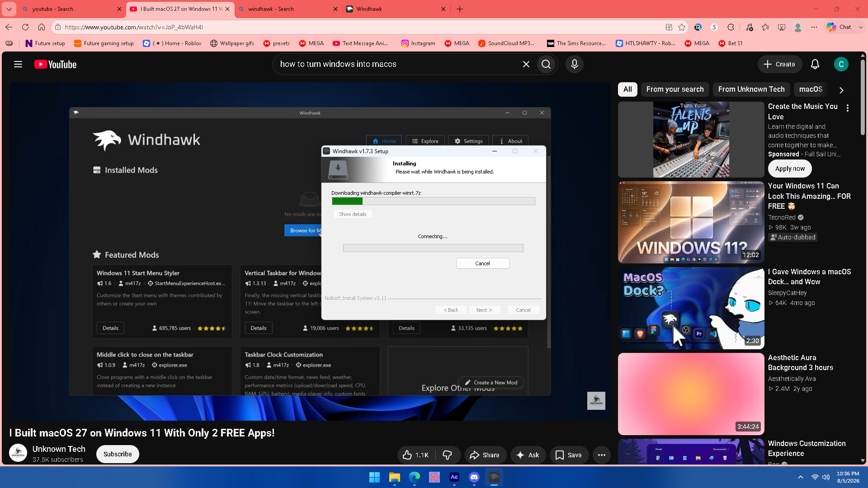Open browser Settings and more menu
Viewport: 868px width, 488px height.
[x=814, y=27]
